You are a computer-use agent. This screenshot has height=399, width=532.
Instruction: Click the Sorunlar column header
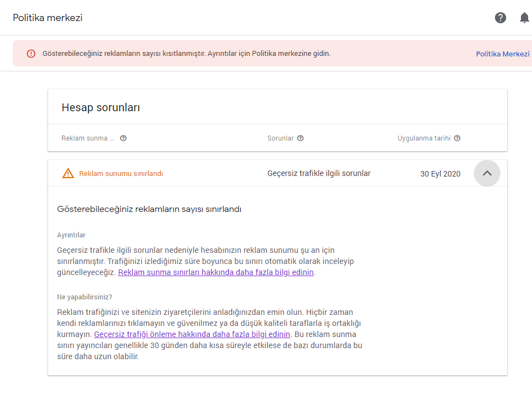tap(280, 138)
